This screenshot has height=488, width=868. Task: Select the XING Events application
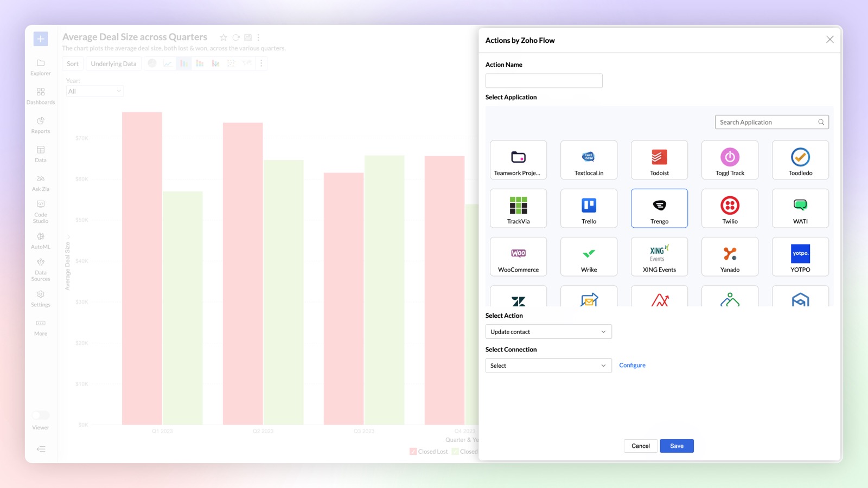659,256
